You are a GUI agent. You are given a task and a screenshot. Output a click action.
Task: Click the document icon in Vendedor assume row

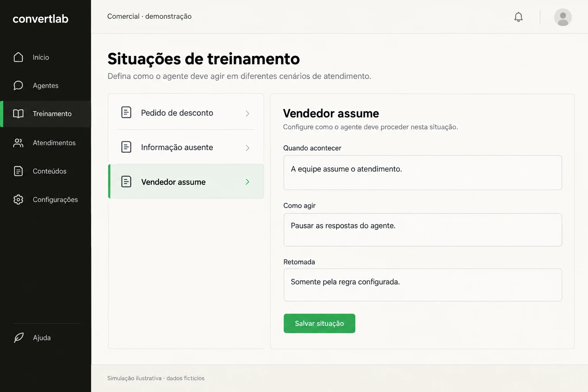click(126, 181)
